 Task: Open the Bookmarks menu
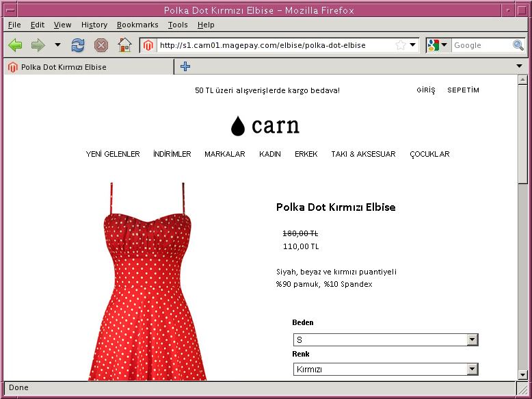tap(137, 25)
